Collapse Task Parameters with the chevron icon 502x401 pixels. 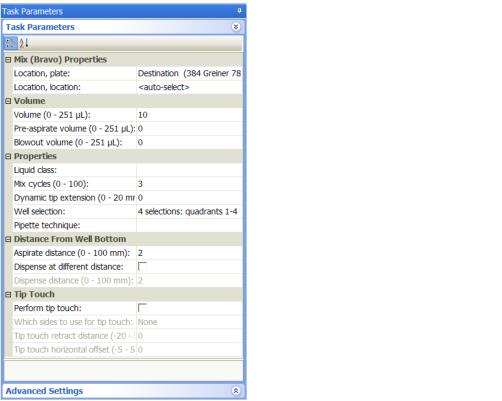click(x=236, y=27)
